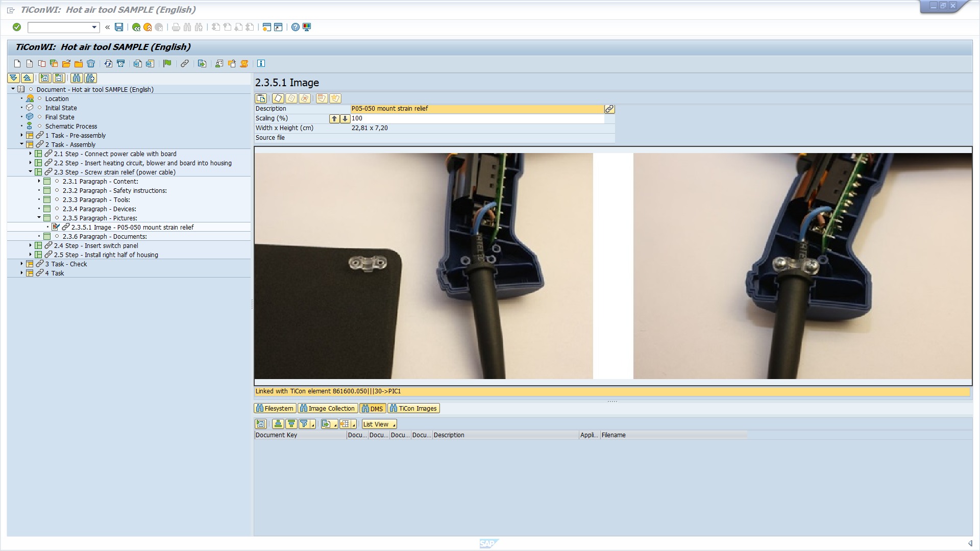Screen dimensions: 980x551
Task: Open the List View dropdown
Action: [379, 424]
